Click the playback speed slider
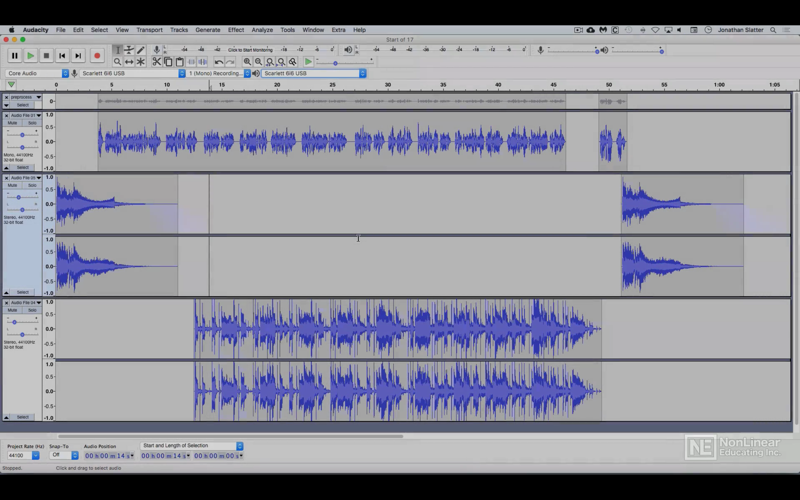Screen dimensions: 800x500 345,62
